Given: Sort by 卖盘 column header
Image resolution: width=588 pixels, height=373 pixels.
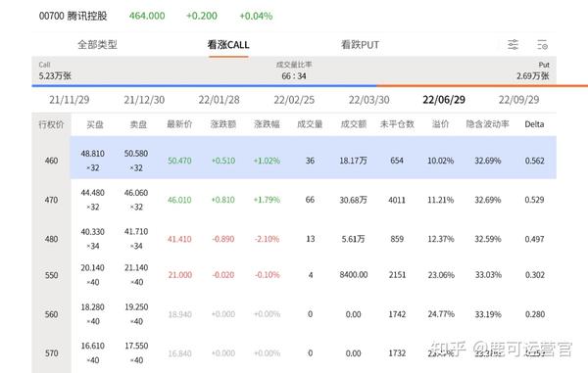Looking at the screenshot, I should click(x=138, y=124).
